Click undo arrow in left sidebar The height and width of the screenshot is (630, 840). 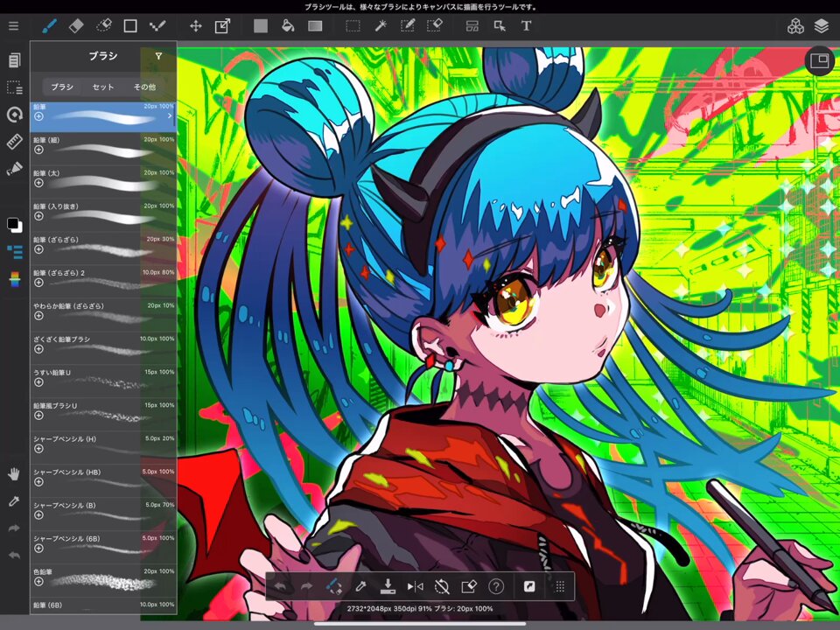[14, 555]
